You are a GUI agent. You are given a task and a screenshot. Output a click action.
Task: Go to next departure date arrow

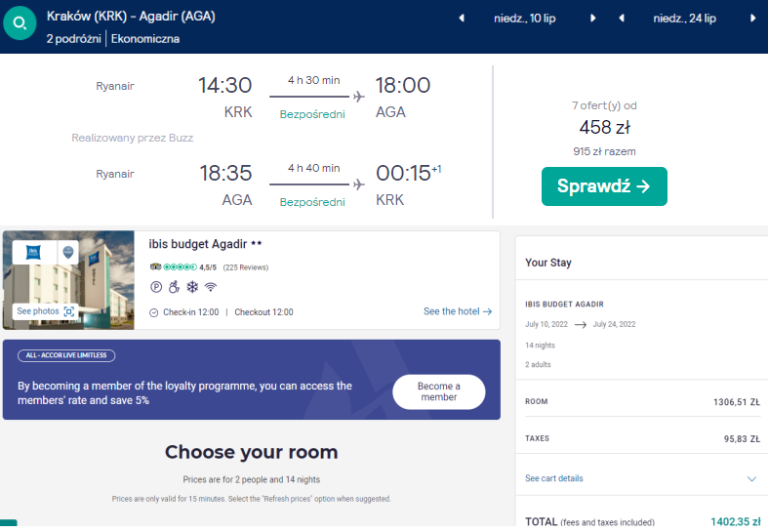pos(592,19)
